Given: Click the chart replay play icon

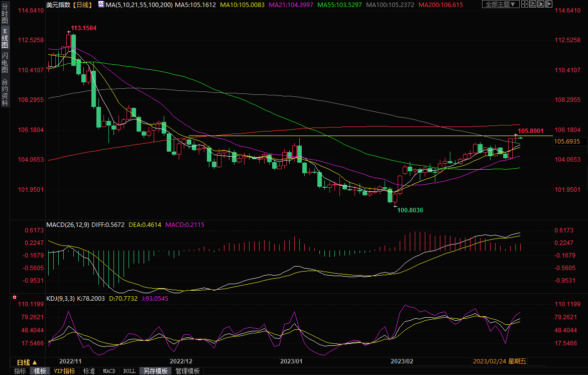Looking at the screenshot, I should pyautogui.click(x=542, y=5).
